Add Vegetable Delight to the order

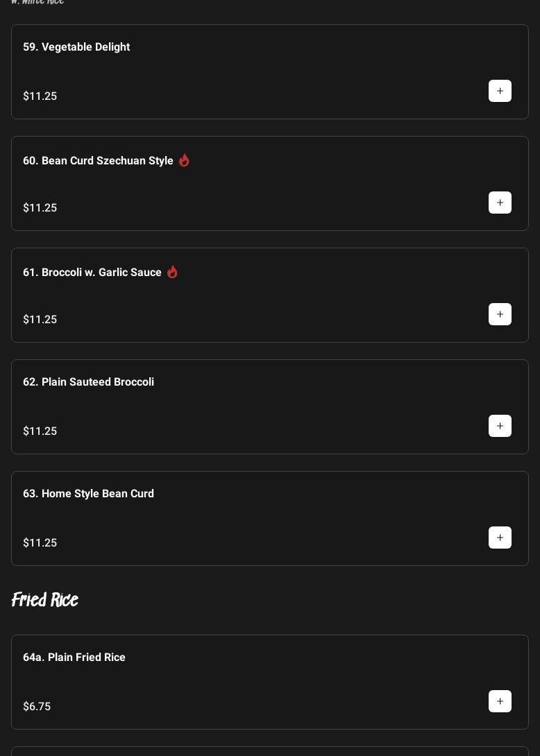[x=500, y=91]
